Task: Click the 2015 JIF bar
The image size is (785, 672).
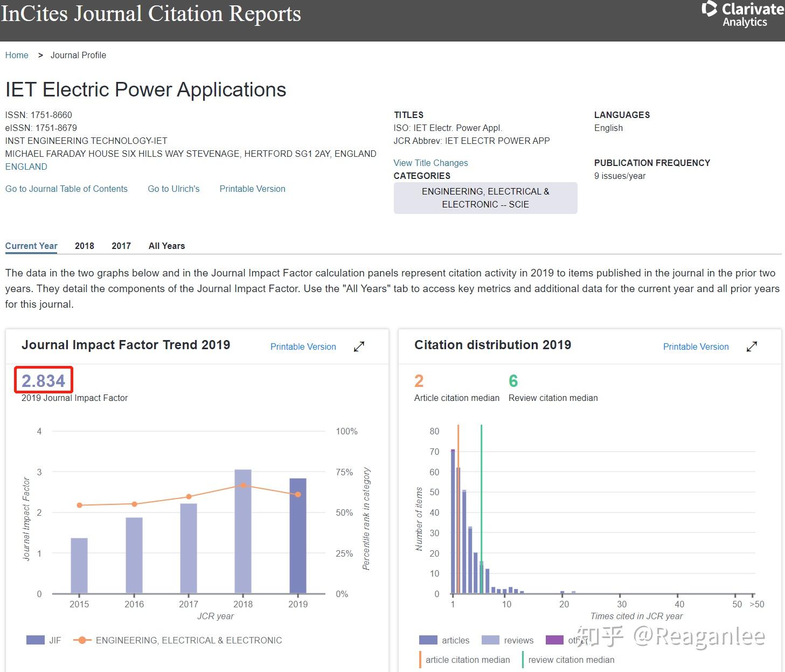Action: pos(79,566)
